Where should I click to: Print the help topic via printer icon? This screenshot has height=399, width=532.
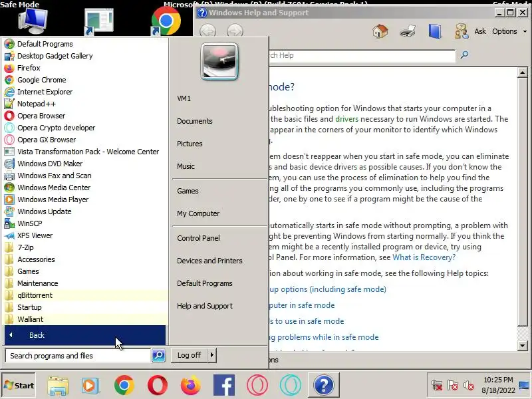tap(408, 31)
